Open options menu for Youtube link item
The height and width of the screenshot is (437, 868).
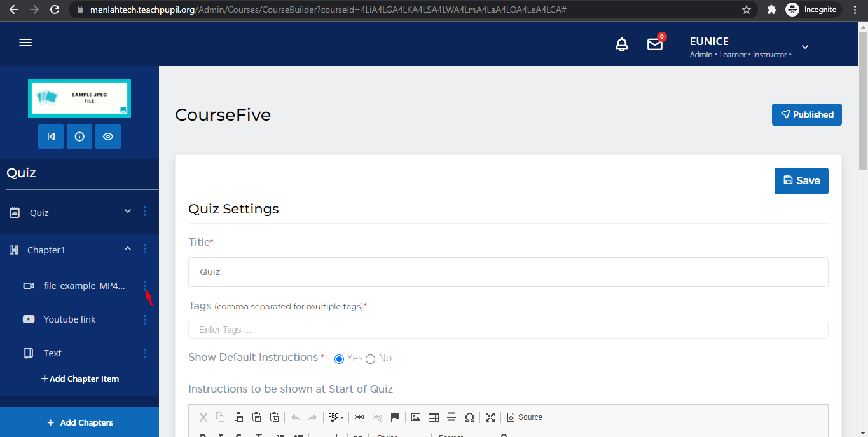(145, 319)
